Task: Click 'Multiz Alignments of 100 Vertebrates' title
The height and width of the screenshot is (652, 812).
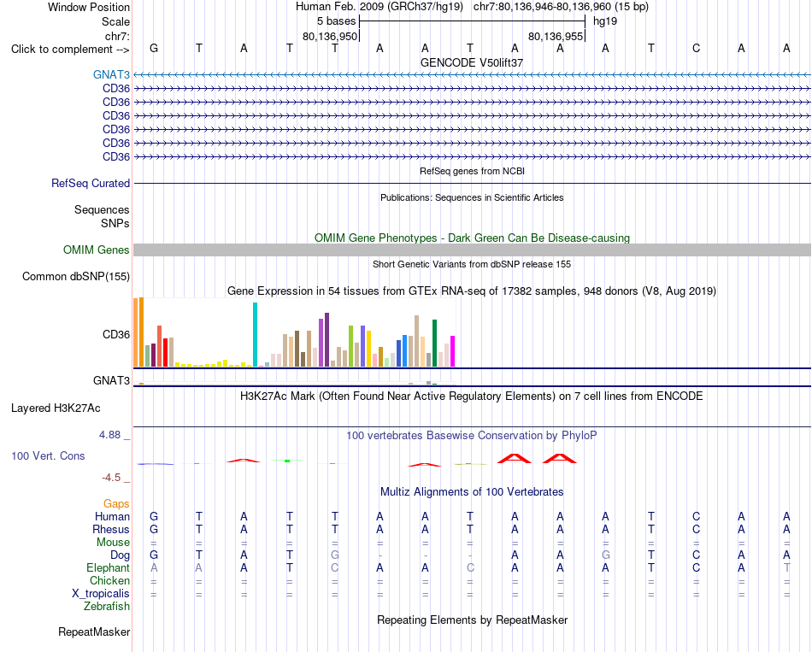Action: 472,492
